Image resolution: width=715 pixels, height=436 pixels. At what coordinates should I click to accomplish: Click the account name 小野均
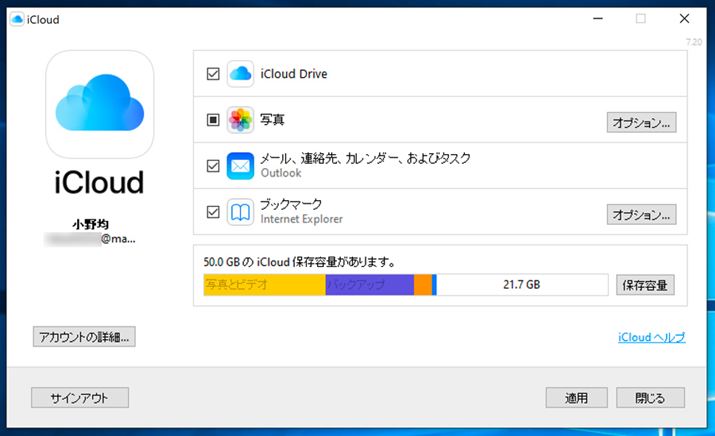90,224
